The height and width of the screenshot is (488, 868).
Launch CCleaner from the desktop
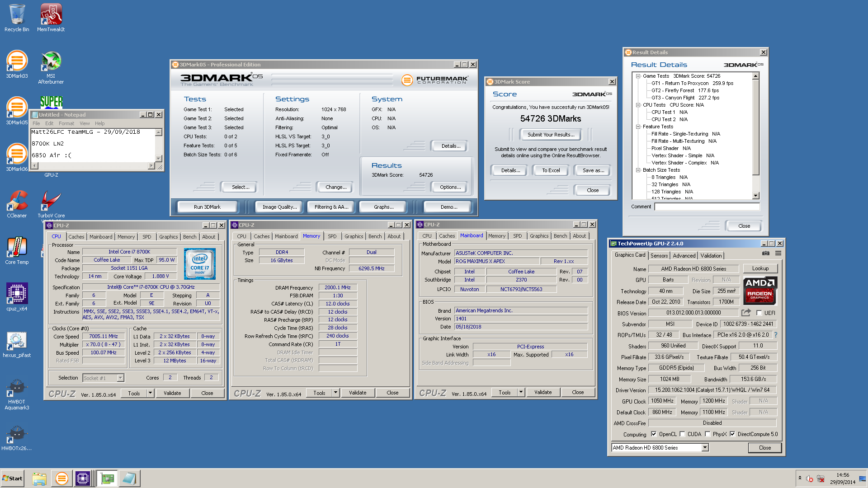[17, 204]
